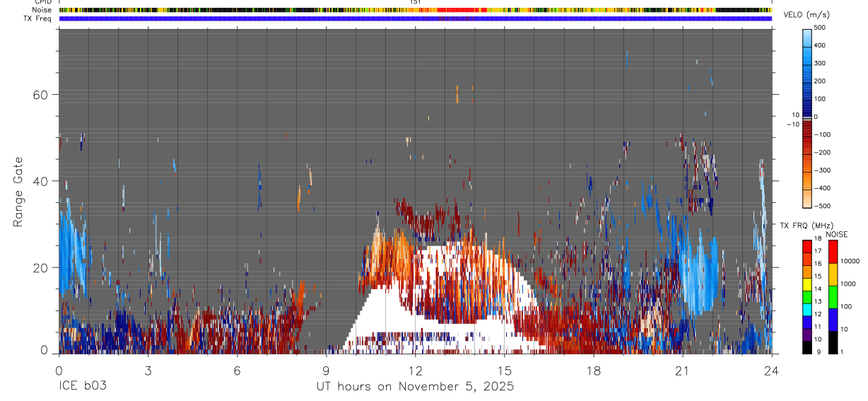
Task: Click the multicolored Noise strip
Action: tap(415, 10)
